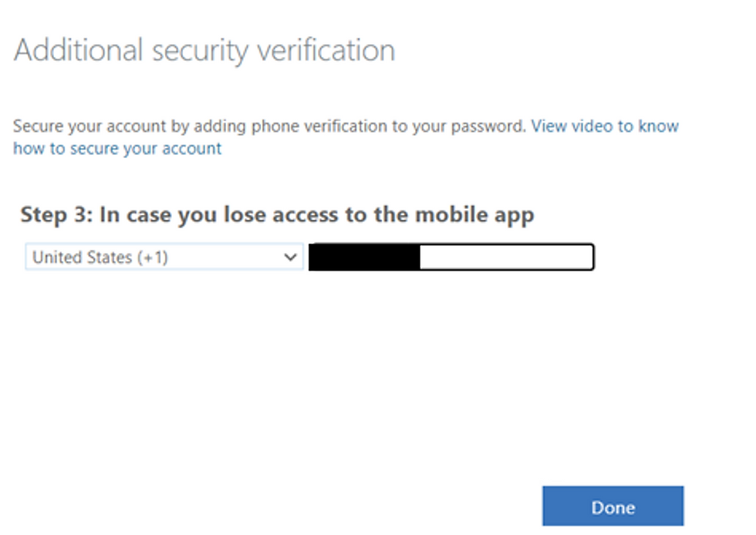Click the 'Additional security verification' heading
The height and width of the screenshot is (535, 756).
(204, 51)
